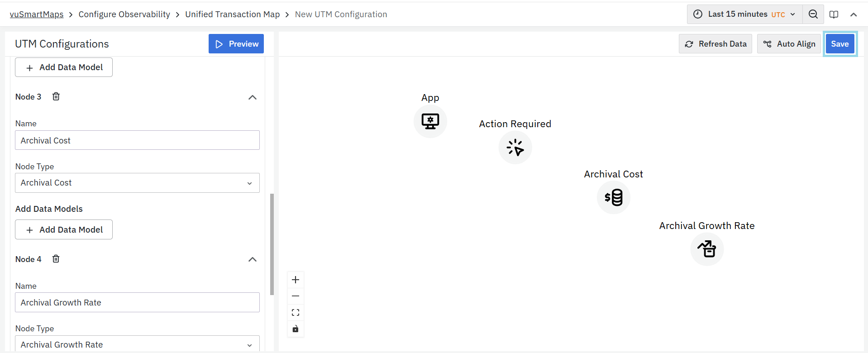Screen dimensions: 868x353
Task: Navigate to vuSmartMaps breadcrumb link
Action: pos(37,14)
